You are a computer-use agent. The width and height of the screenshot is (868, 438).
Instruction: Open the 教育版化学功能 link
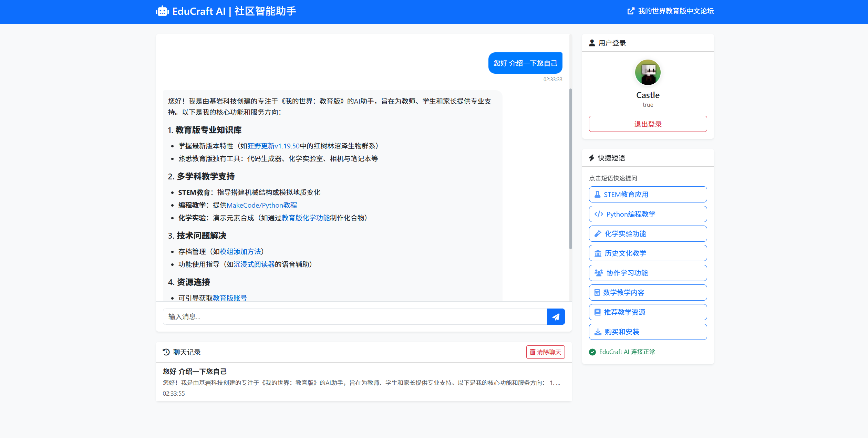[x=306, y=218]
